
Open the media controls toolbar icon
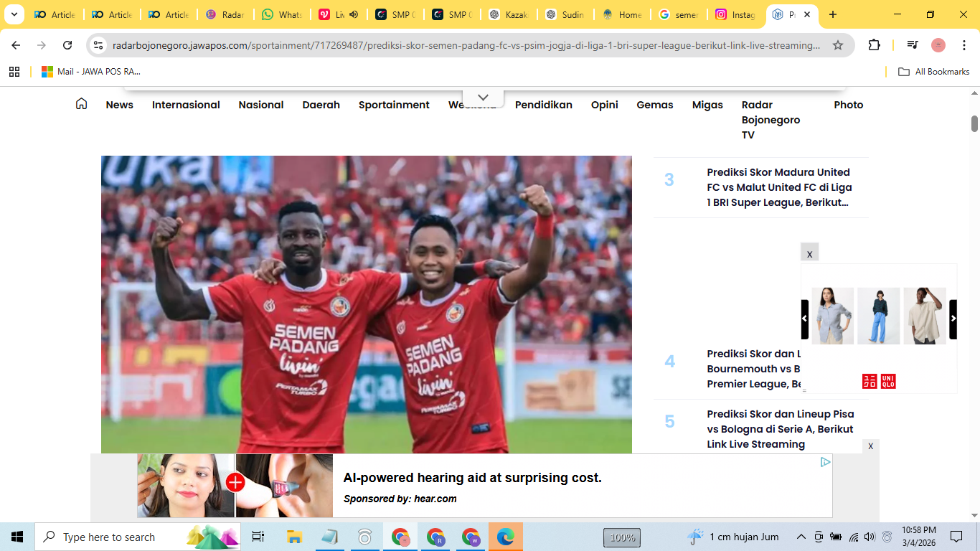pyautogui.click(x=913, y=45)
